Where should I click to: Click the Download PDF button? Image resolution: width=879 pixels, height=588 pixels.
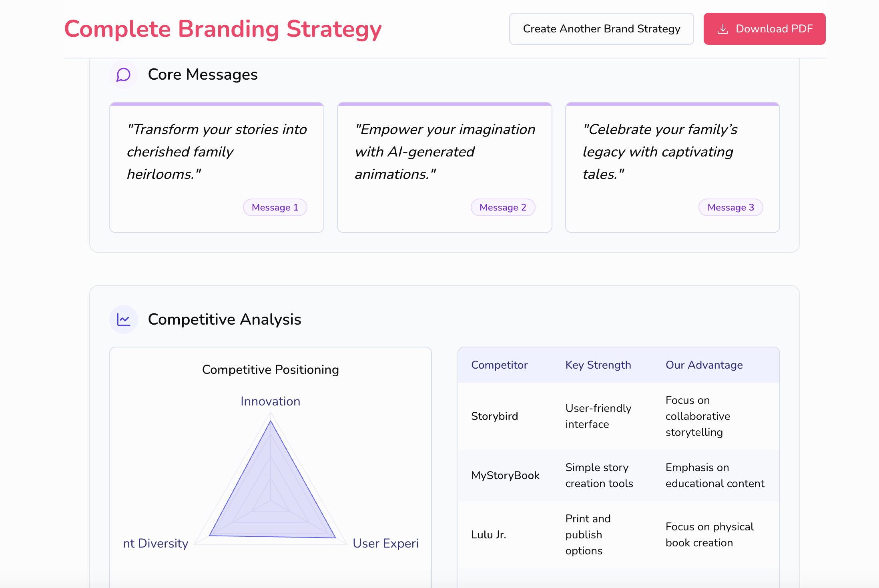pos(764,29)
